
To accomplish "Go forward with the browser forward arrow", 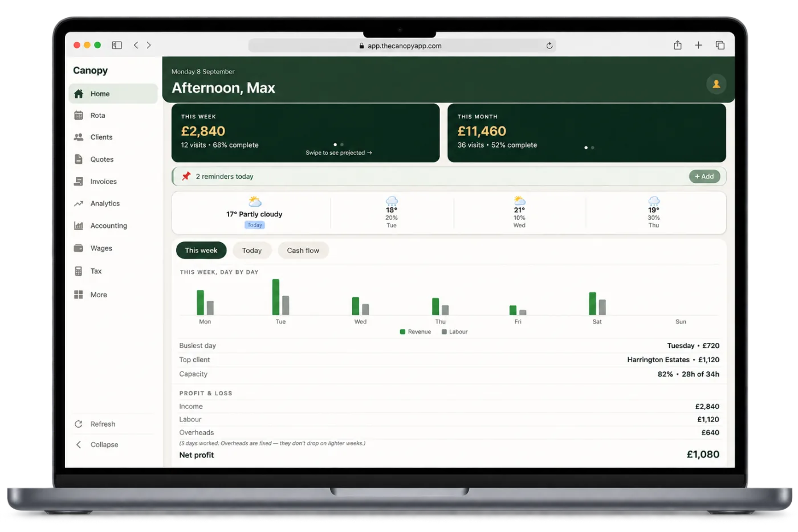I will point(149,45).
